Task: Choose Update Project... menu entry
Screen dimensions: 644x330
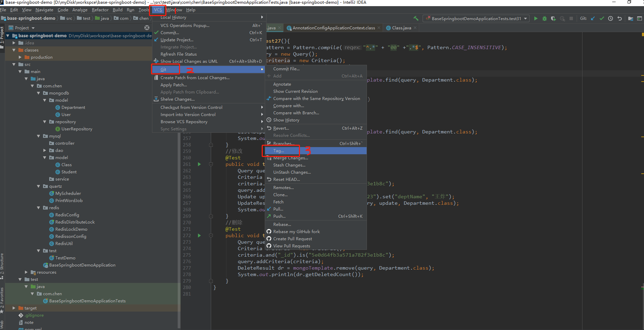Action: coord(208,40)
